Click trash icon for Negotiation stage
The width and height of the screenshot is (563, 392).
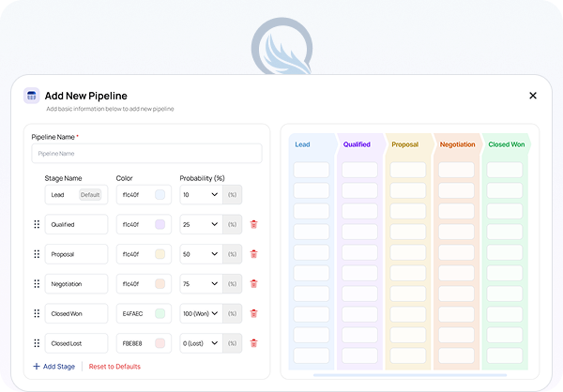(253, 284)
